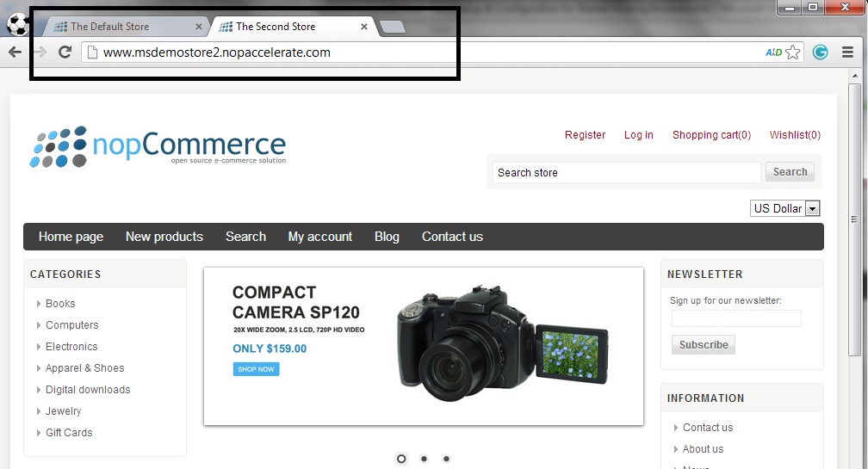
Task: Open the Chrome hamburger menu
Action: click(x=847, y=52)
